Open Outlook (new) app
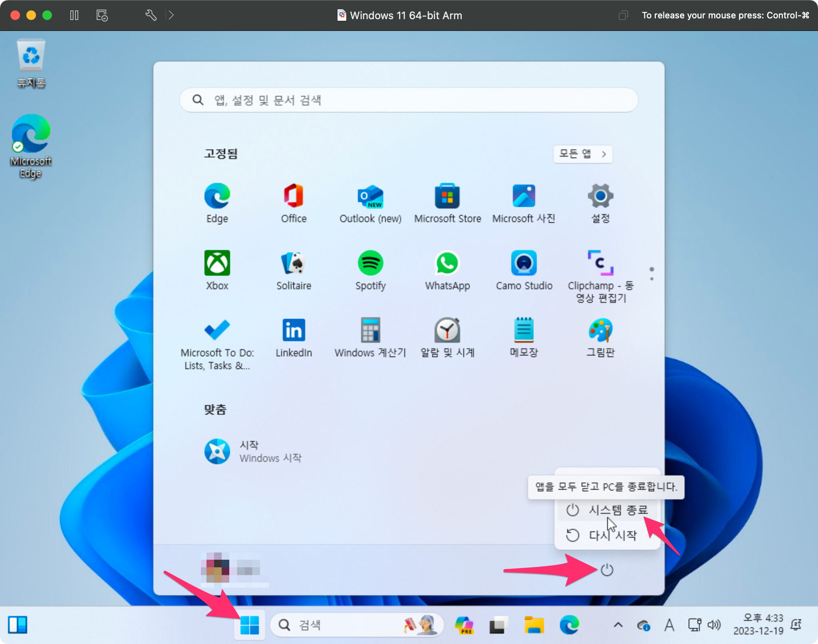Screen dimensions: 818x644 370,203
